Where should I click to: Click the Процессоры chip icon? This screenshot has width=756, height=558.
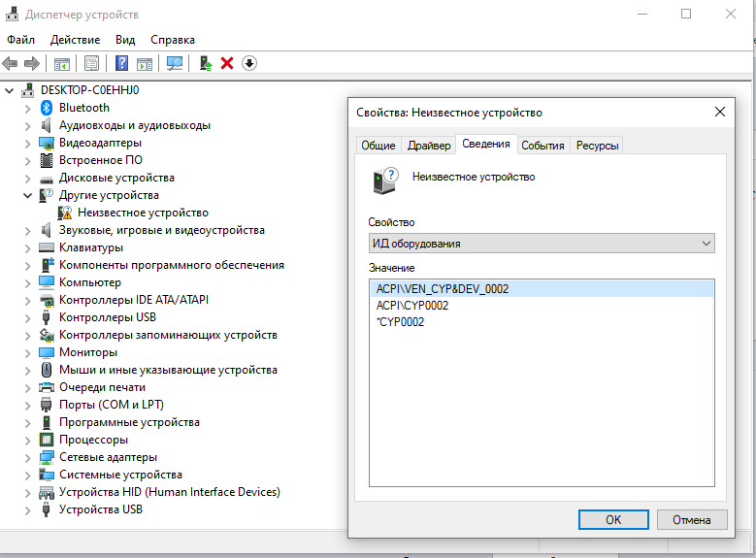47,440
